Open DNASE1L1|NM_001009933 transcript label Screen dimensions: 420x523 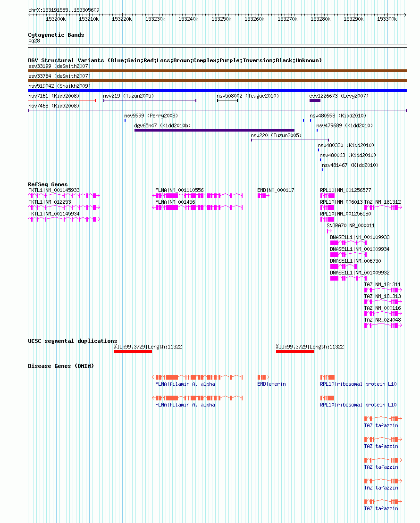[360, 238]
